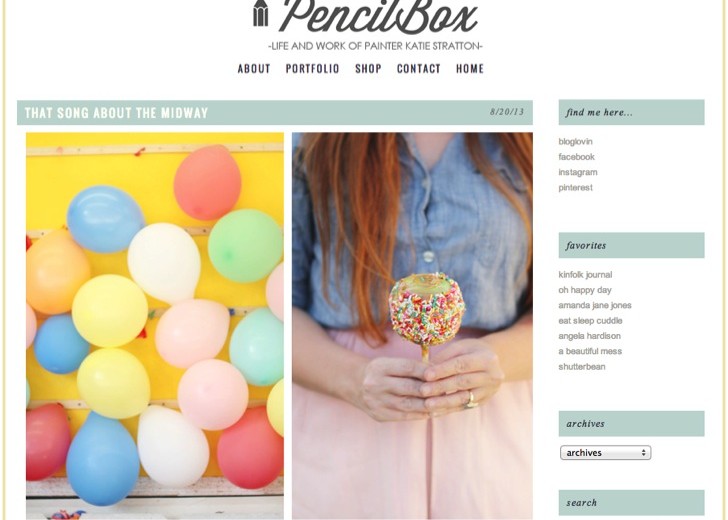Open the About page
Screen dimensions: 728x520
pos(254,69)
